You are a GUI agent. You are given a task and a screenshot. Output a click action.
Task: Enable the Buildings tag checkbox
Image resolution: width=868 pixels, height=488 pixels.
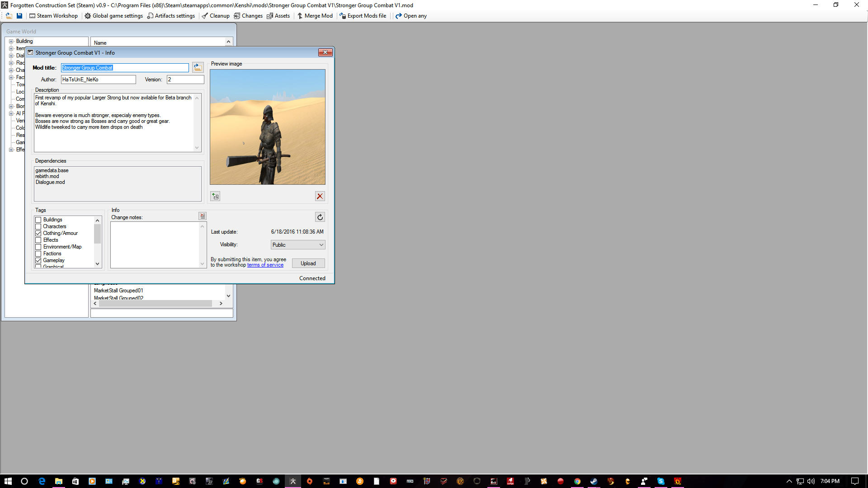coord(38,220)
